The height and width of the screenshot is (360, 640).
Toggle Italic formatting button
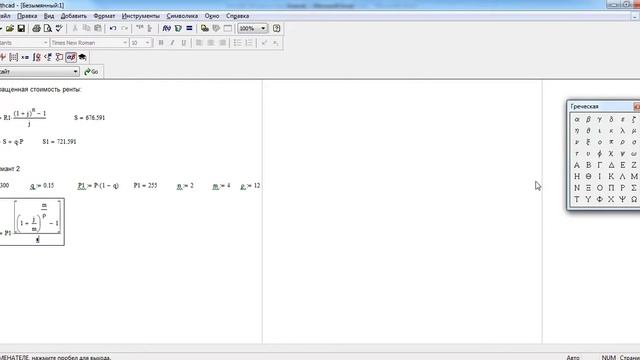click(x=172, y=43)
